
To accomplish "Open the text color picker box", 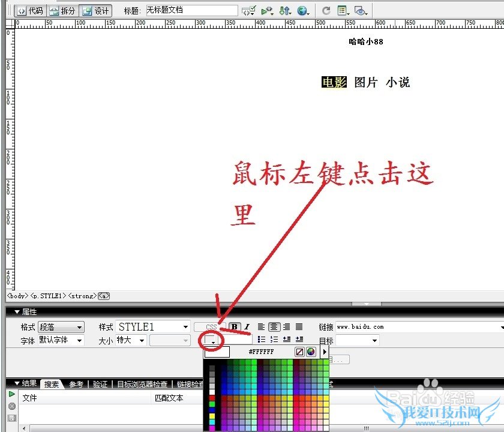I will [211, 340].
